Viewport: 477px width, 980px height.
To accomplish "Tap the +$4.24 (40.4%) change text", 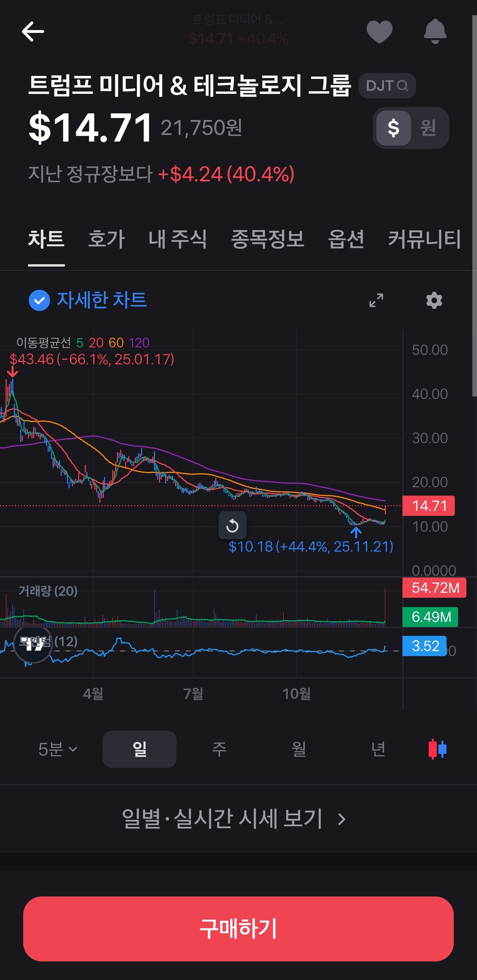I will coord(226,174).
